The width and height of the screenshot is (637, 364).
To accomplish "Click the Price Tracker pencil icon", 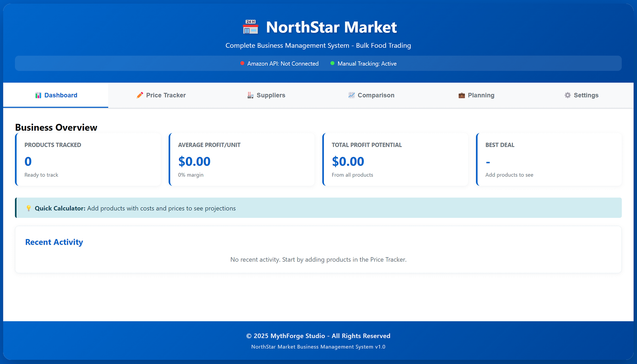I will 140,95.
